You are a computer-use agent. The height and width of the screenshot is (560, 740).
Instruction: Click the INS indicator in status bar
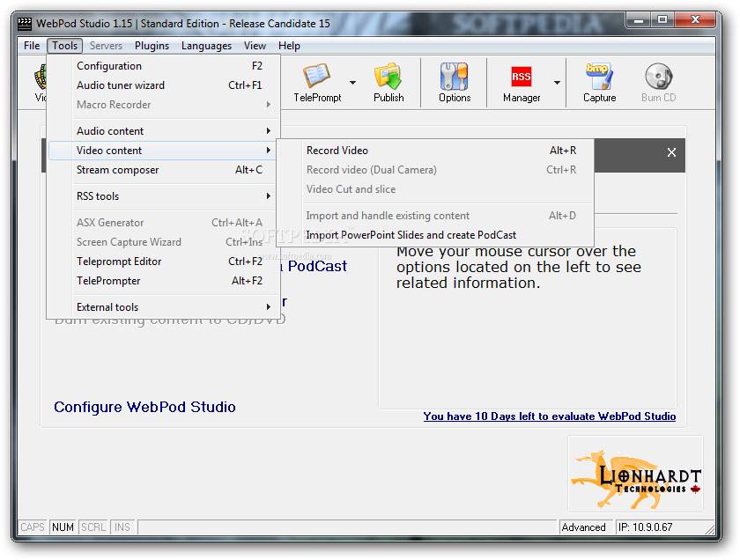pyautogui.click(x=122, y=527)
